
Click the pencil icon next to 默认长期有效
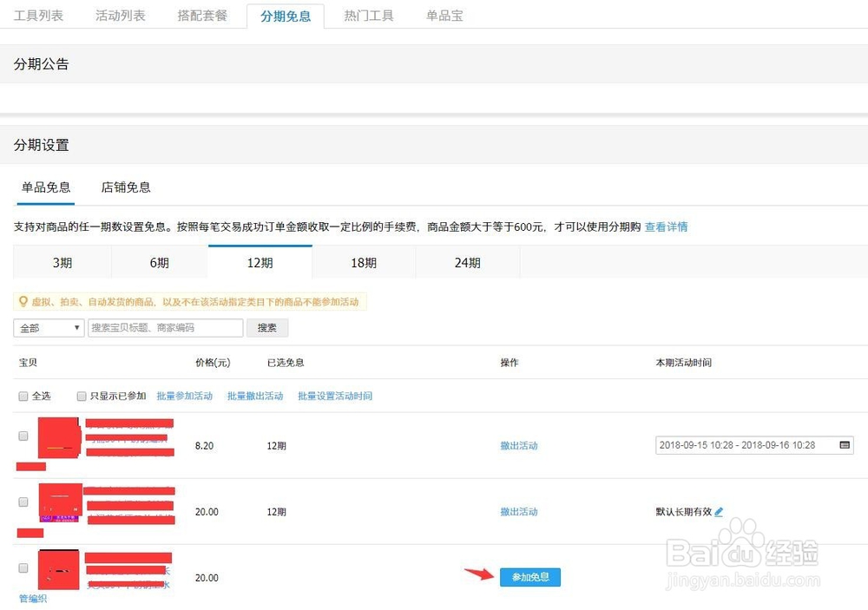click(720, 511)
